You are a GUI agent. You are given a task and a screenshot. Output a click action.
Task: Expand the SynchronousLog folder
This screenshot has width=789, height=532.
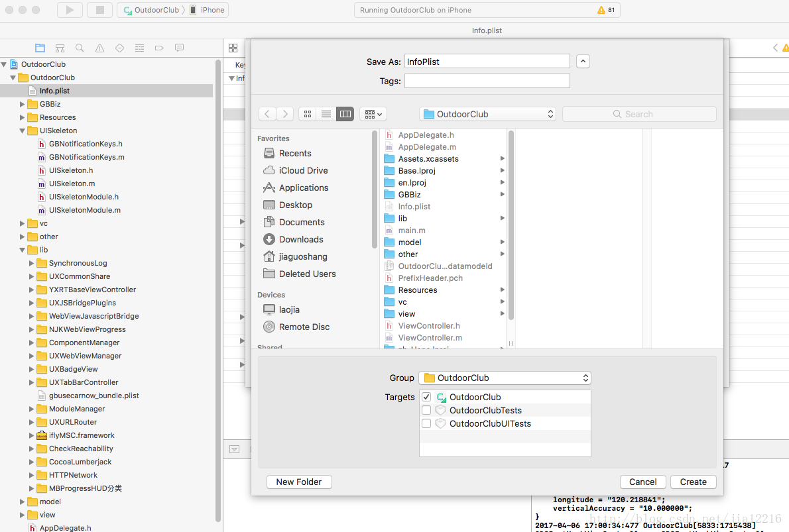coord(31,263)
